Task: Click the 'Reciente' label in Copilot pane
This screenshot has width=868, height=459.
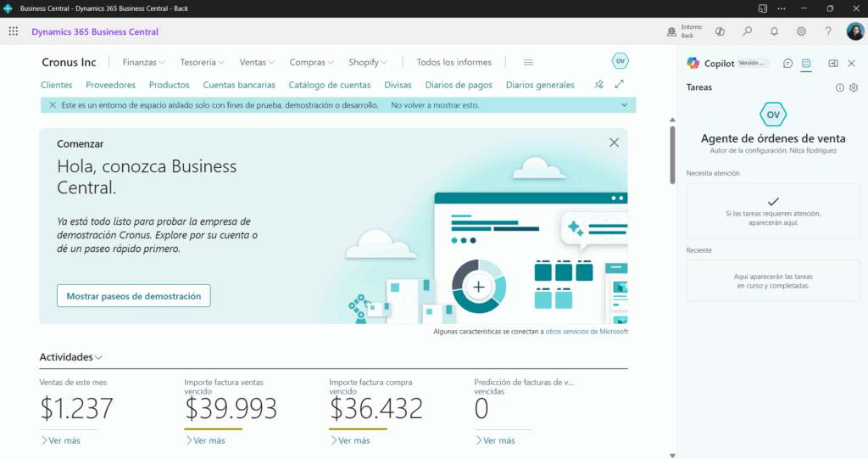Action: pos(699,250)
